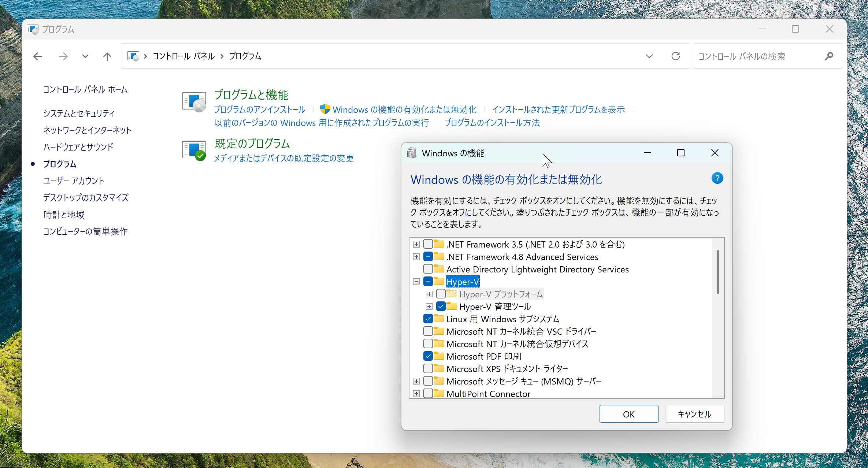Uncheck Linux 用 Windows サブシステム checkbox
Viewport: 868px width, 468px height.
point(428,319)
